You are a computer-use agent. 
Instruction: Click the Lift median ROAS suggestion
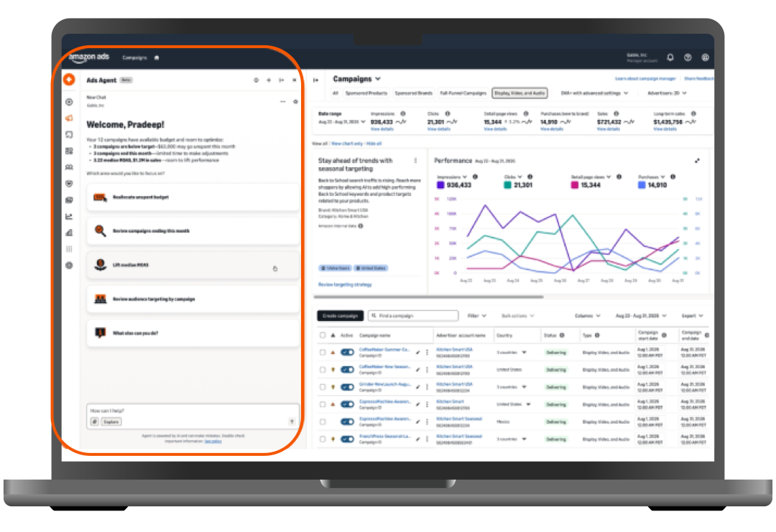193,265
